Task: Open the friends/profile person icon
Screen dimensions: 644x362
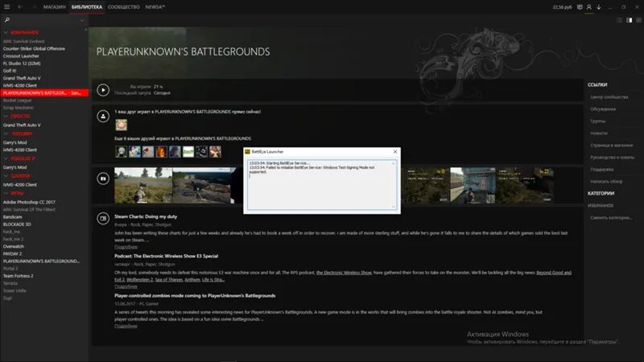Action: coord(589,7)
